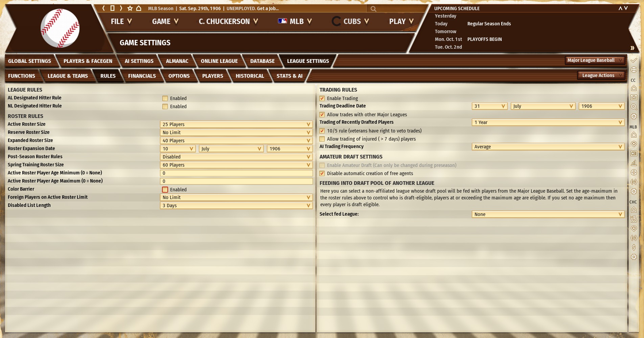This screenshot has height=338, width=644.
Task: Click the League Actions button
Action: (601, 75)
